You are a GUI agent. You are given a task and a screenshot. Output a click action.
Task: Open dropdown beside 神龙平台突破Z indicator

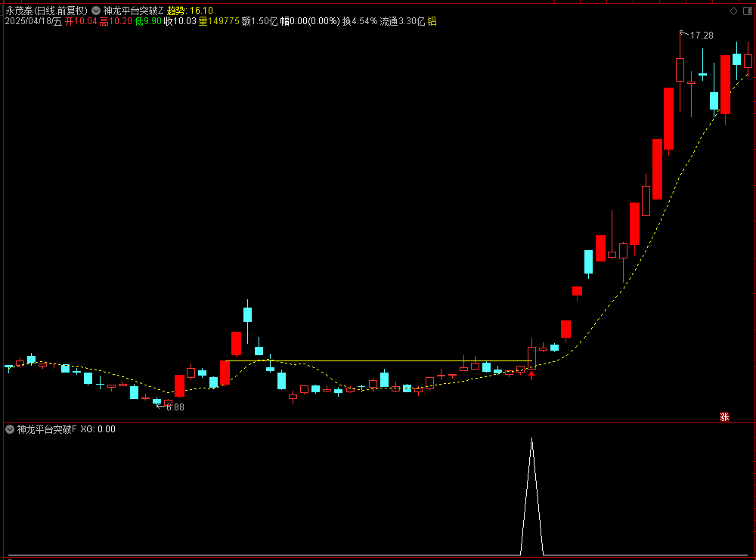point(96,10)
